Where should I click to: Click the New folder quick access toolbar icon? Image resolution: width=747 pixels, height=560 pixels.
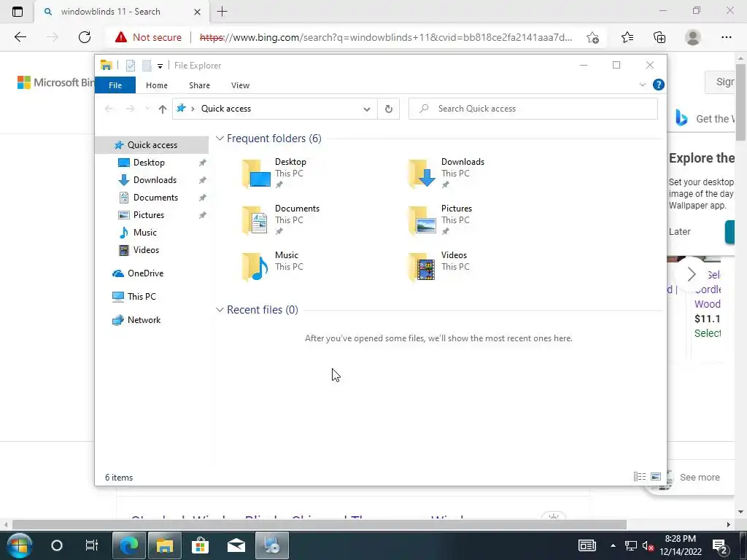[x=147, y=65]
